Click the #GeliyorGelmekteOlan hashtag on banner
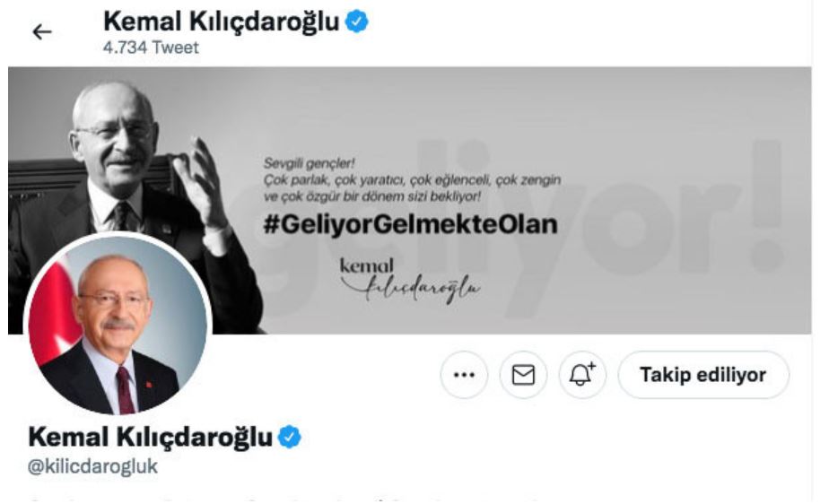Screen dimensions: 829x504 point(410,224)
